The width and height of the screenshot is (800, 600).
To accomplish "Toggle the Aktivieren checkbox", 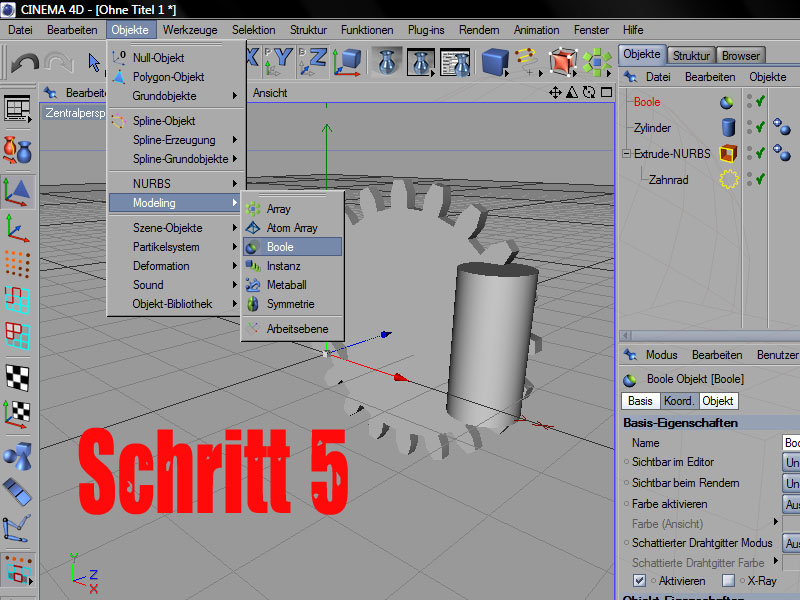I will coord(640,581).
